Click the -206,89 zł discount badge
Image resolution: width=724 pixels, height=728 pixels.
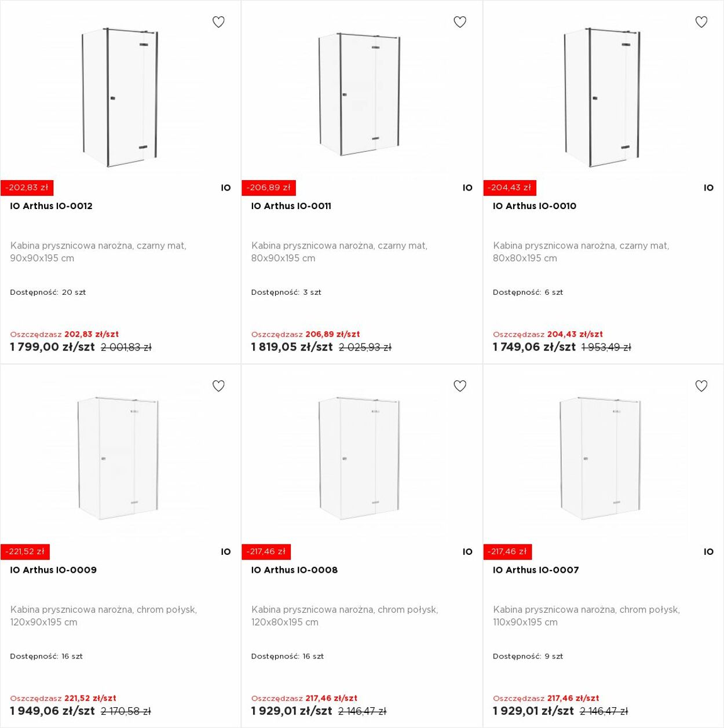coord(269,188)
